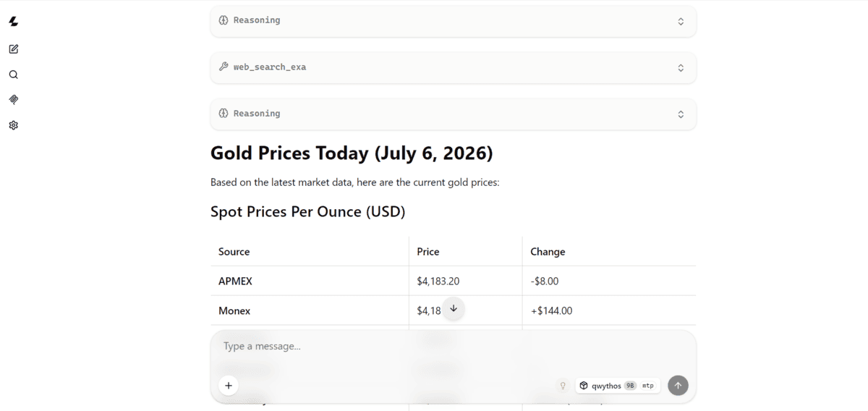Focus the 'Type a message...' input field
The image size is (868, 411).
tap(454, 347)
